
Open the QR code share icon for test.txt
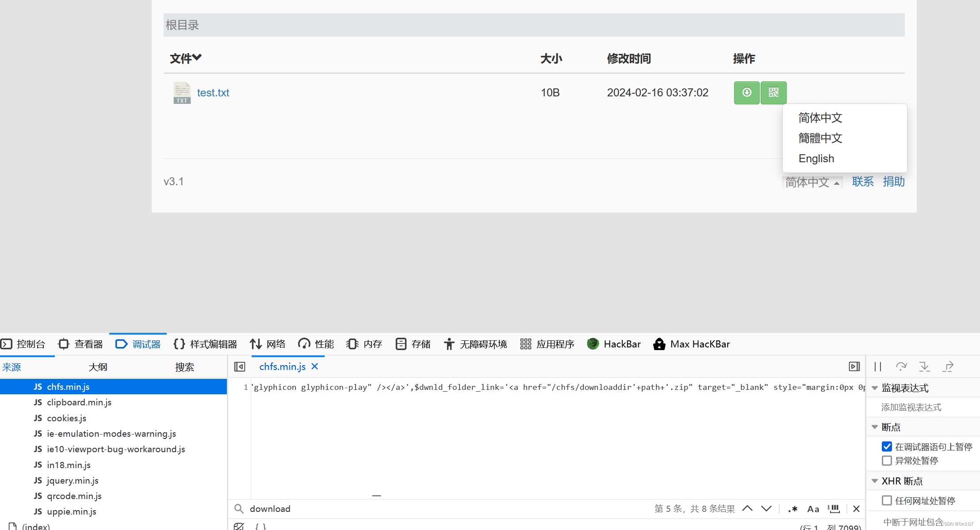click(x=773, y=93)
